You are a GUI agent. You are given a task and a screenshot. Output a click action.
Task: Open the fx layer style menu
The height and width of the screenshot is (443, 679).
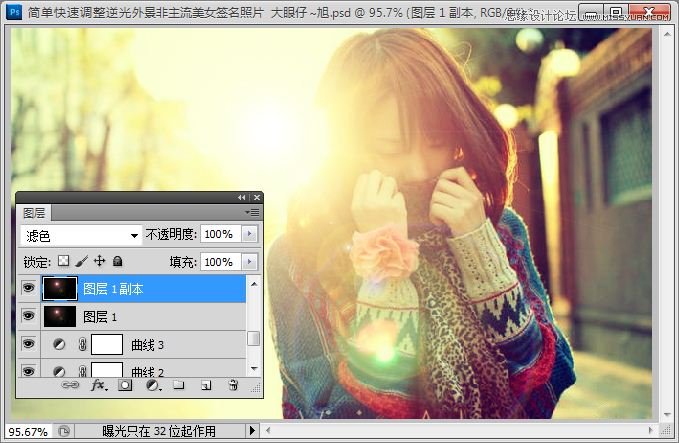coord(99,385)
